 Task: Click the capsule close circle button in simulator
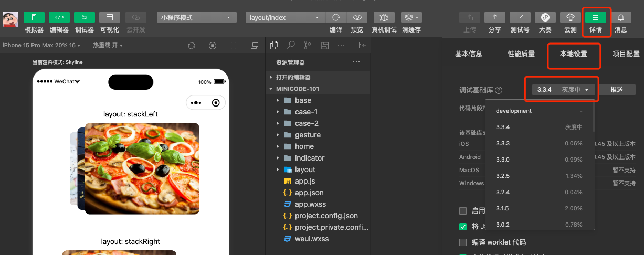(x=216, y=103)
